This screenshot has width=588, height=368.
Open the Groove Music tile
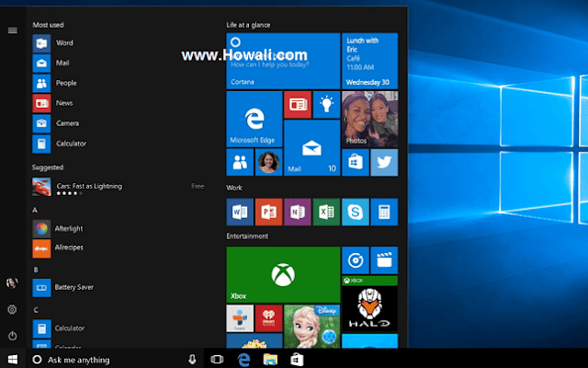356,260
